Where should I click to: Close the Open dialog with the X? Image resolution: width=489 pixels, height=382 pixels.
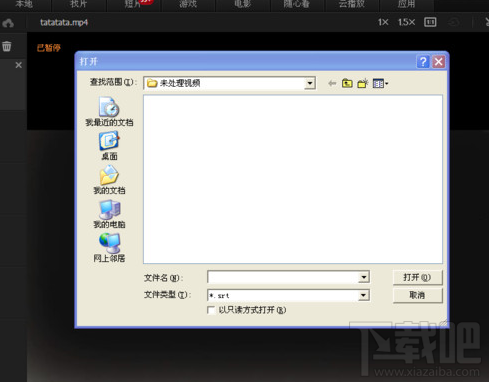point(439,62)
